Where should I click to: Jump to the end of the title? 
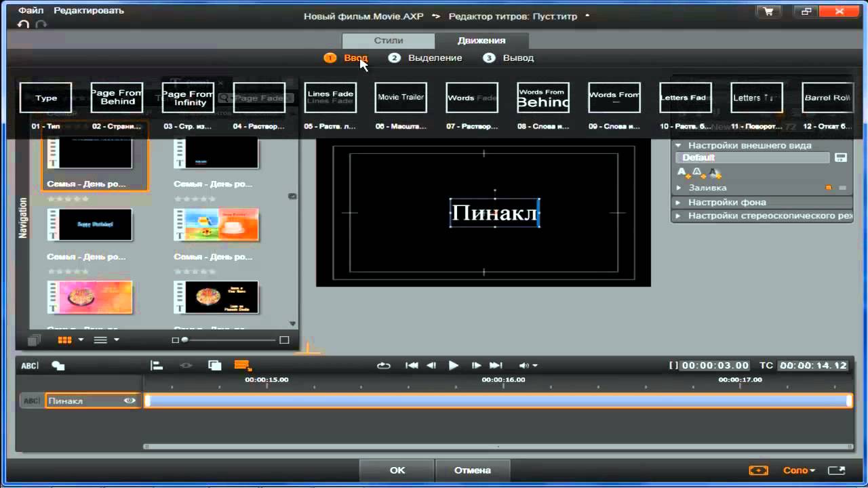pos(496,365)
